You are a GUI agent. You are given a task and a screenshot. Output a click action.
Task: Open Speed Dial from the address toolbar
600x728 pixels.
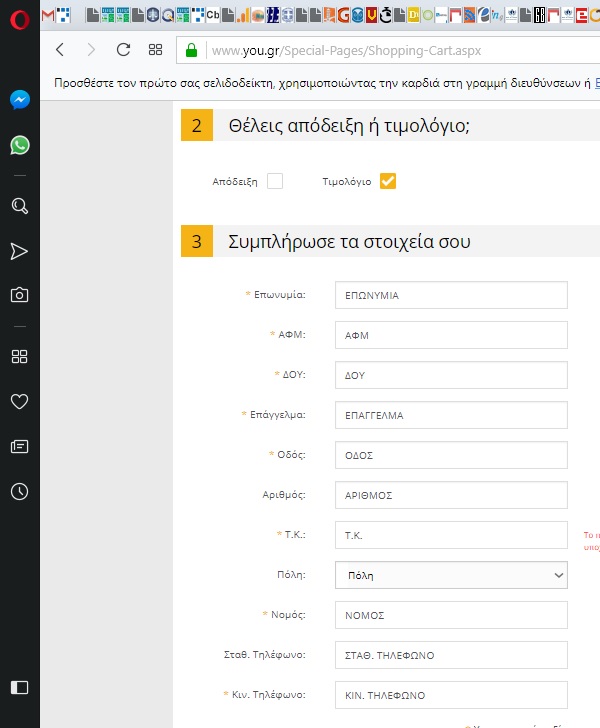point(155,50)
